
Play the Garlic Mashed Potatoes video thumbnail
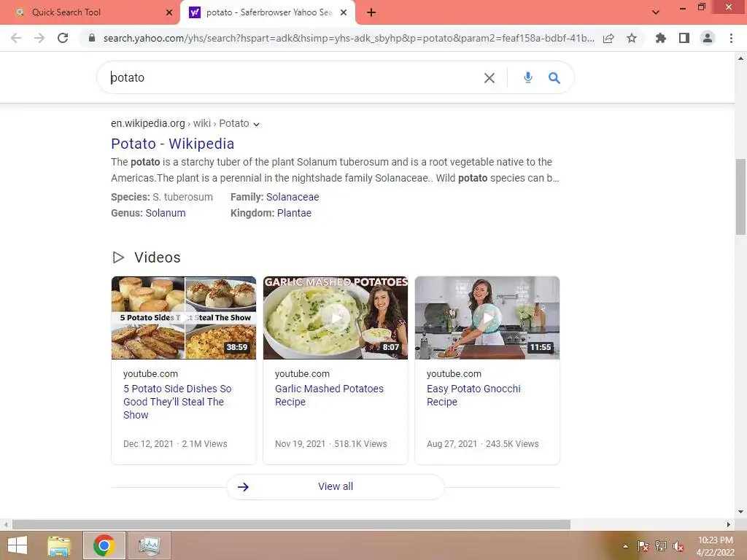(336, 318)
